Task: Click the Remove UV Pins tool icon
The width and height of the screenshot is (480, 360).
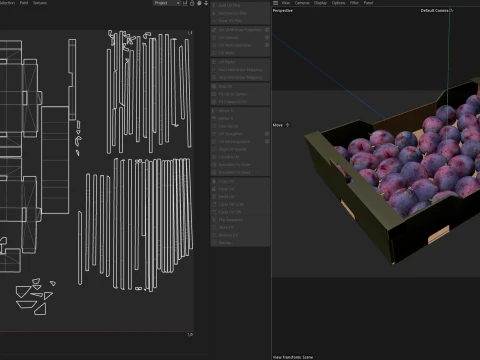Action: coord(214,13)
